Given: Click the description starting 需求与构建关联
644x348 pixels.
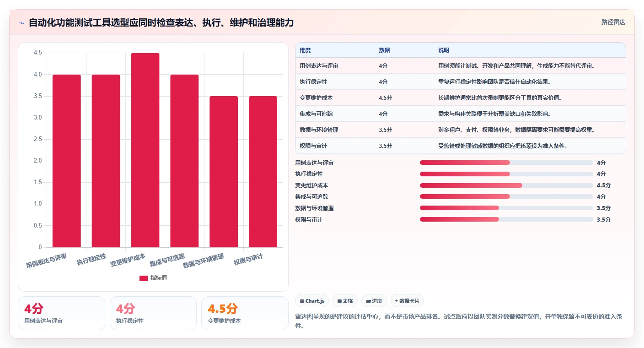Looking at the screenshot, I should tap(494, 114).
